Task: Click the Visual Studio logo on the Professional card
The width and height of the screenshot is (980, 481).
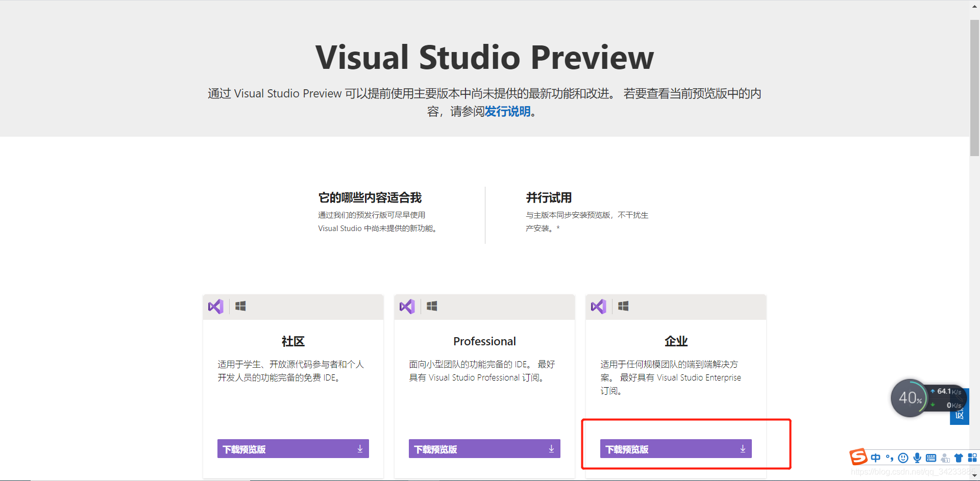Action: [x=407, y=307]
